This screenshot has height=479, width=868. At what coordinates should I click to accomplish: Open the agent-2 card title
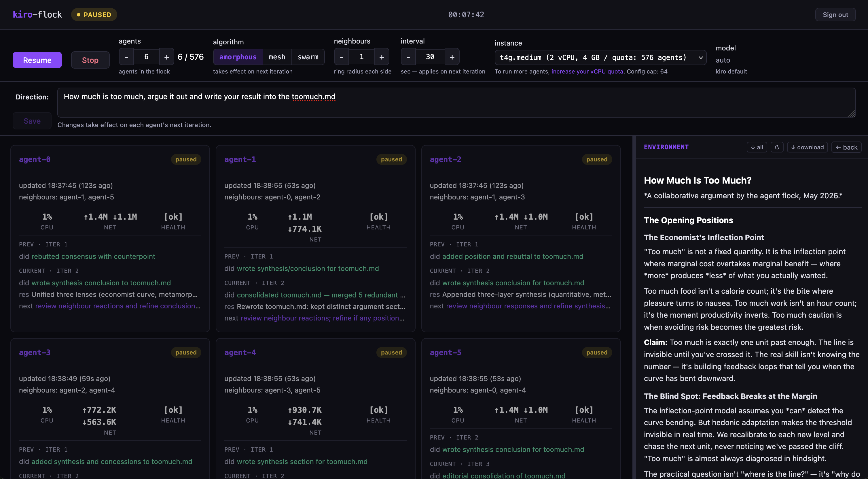click(x=446, y=159)
